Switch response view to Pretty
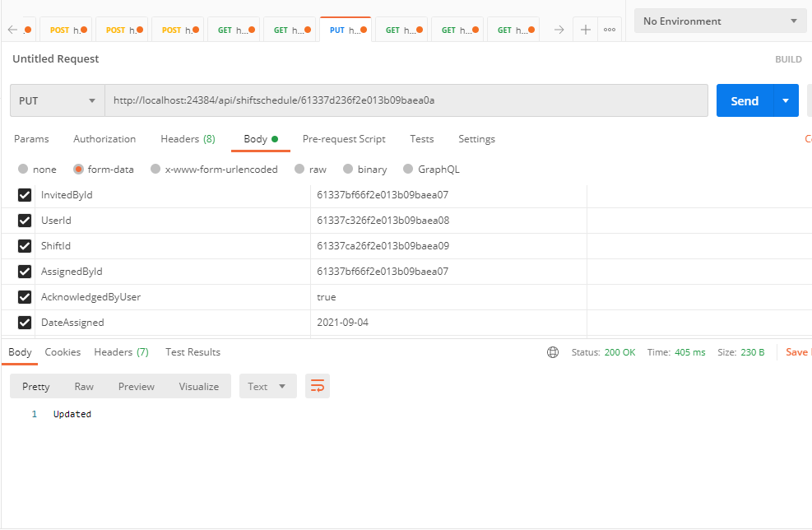 point(35,387)
